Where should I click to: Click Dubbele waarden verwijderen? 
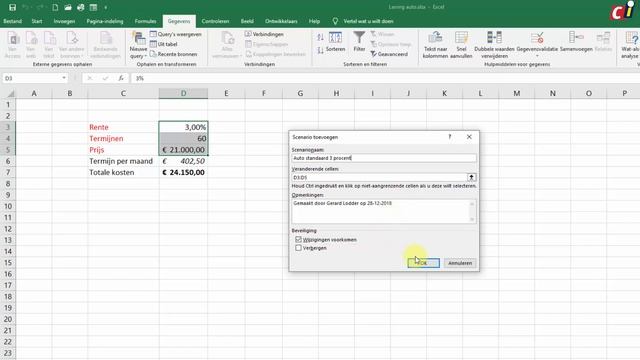pos(494,45)
